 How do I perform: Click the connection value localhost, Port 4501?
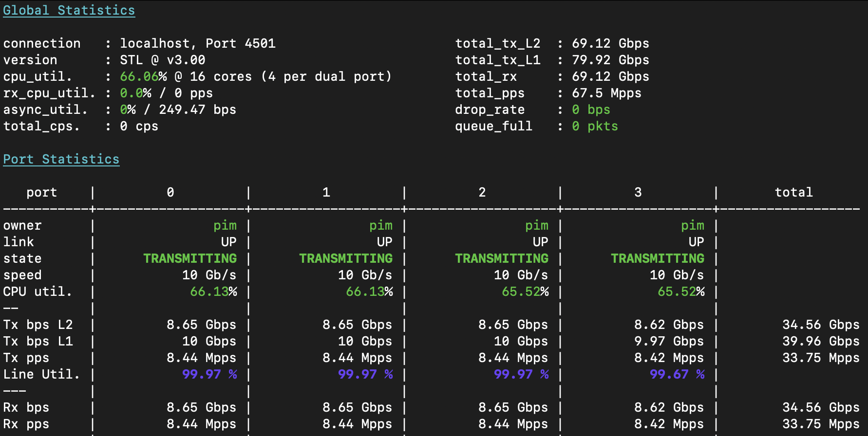coord(197,43)
